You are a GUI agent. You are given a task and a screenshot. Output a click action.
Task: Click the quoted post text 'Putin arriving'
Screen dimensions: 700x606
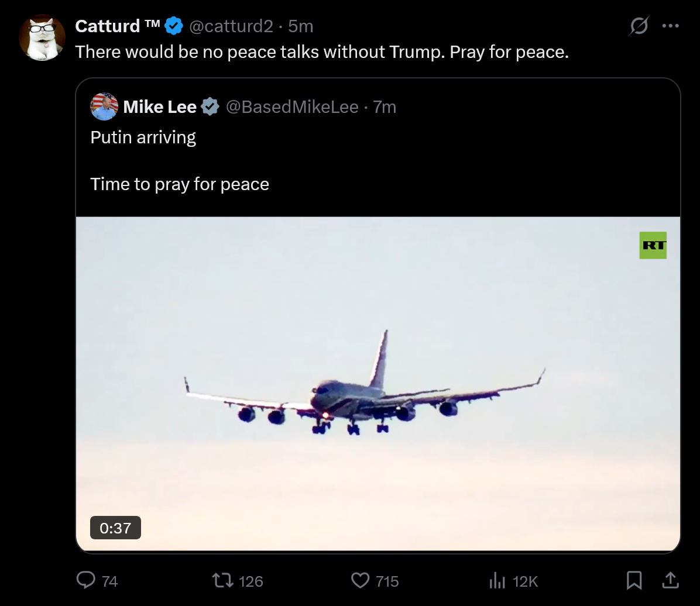tap(143, 137)
